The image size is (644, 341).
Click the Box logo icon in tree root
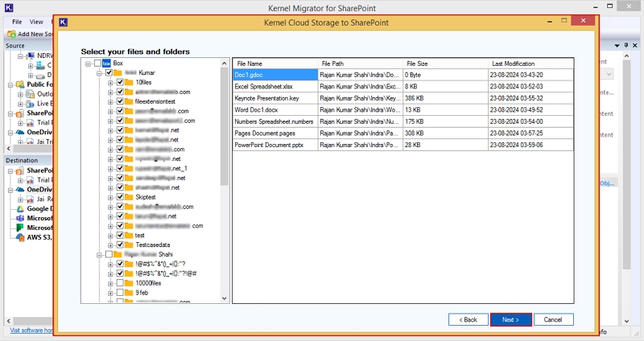coord(107,64)
